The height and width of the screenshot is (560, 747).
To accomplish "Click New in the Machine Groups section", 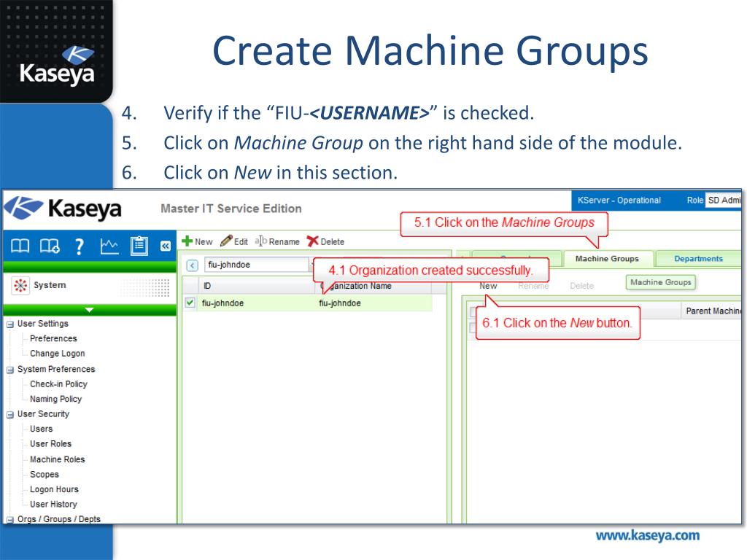I will [488, 286].
